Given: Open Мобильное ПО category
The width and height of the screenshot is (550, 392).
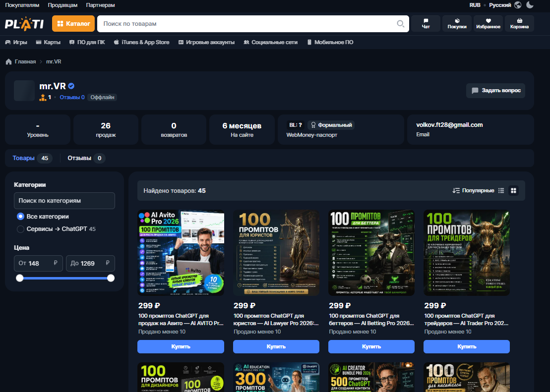Looking at the screenshot, I should coord(330,42).
